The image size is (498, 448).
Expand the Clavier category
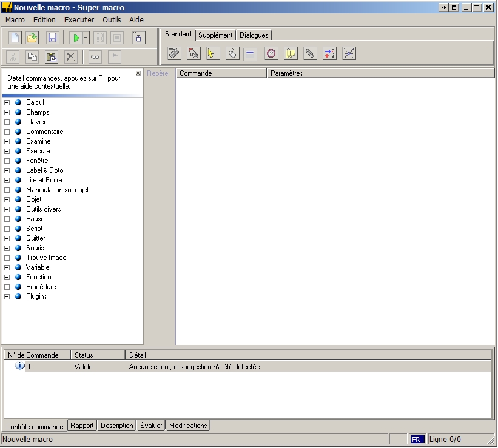tap(7, 122)
